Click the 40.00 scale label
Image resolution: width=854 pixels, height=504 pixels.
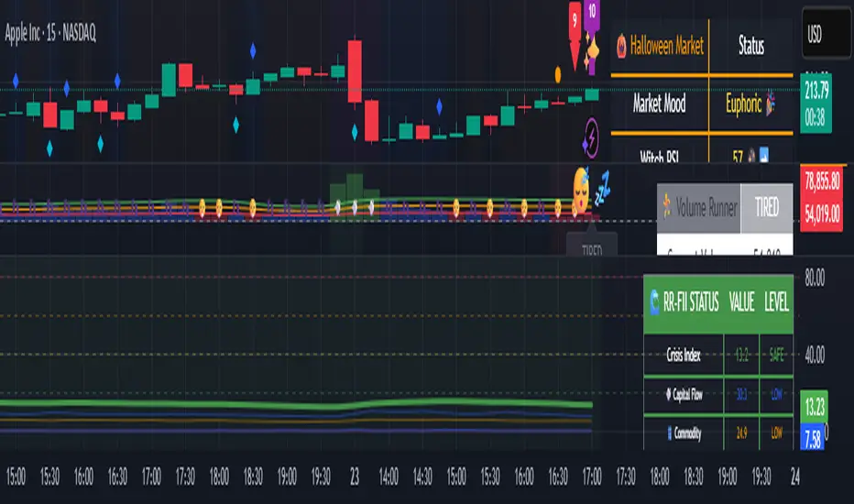(x=815, y=356)
